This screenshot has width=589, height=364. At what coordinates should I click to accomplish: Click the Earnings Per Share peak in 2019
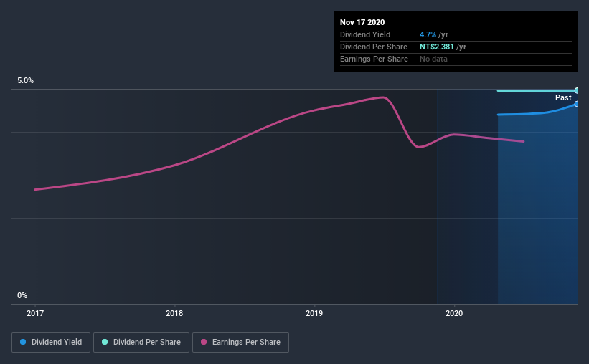pyautogui.click(x=383, y=97)
